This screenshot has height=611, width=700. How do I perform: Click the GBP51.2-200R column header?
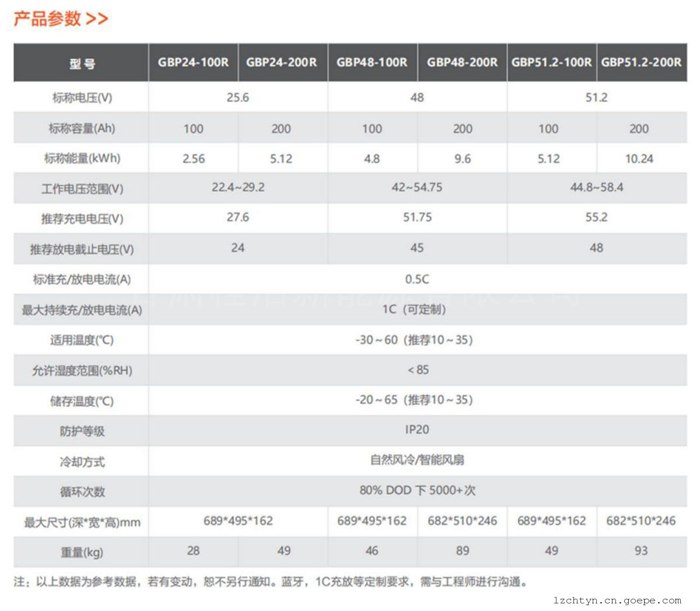641,62
